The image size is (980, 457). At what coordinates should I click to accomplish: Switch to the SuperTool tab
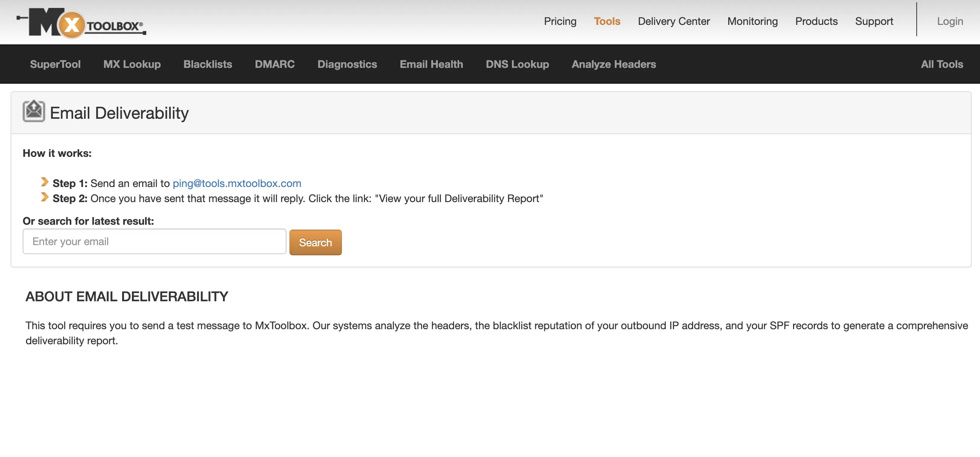click(x=55, y=64)
